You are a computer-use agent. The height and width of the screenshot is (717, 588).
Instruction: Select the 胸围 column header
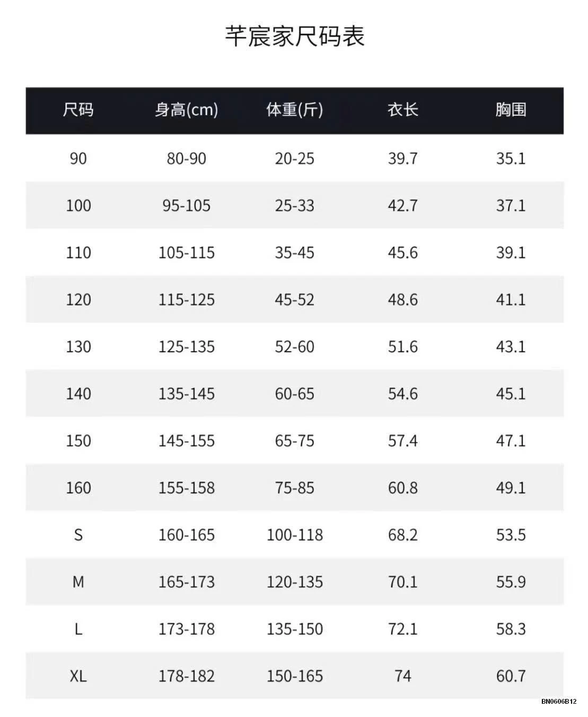511,110
